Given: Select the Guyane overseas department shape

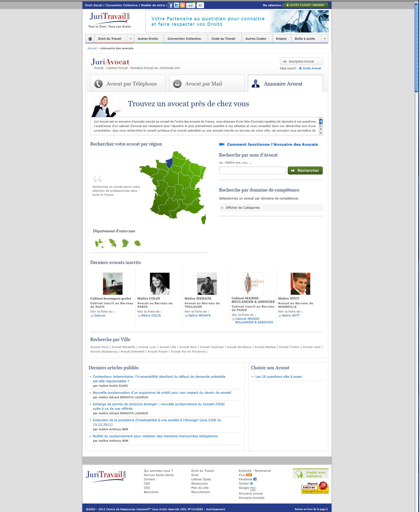Looking at the screenshot, I should tap(125, 243).
